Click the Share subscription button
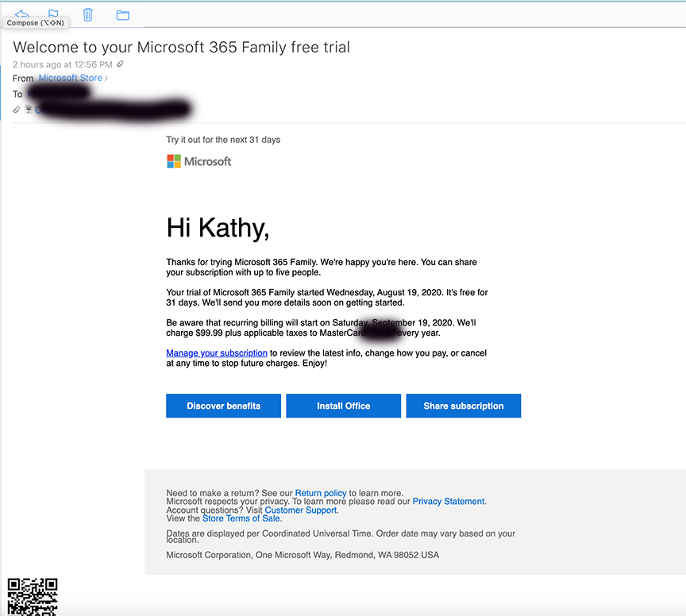 pyautogui.click(x=464, y=406)
